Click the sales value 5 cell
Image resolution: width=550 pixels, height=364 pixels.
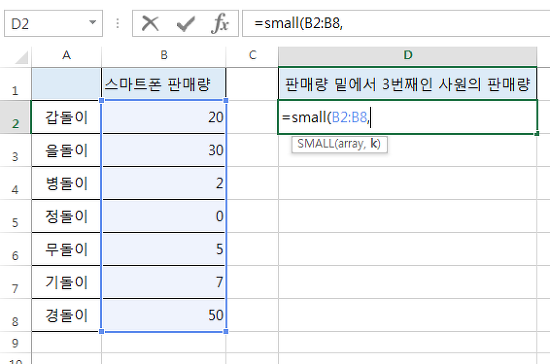[164, 249]
